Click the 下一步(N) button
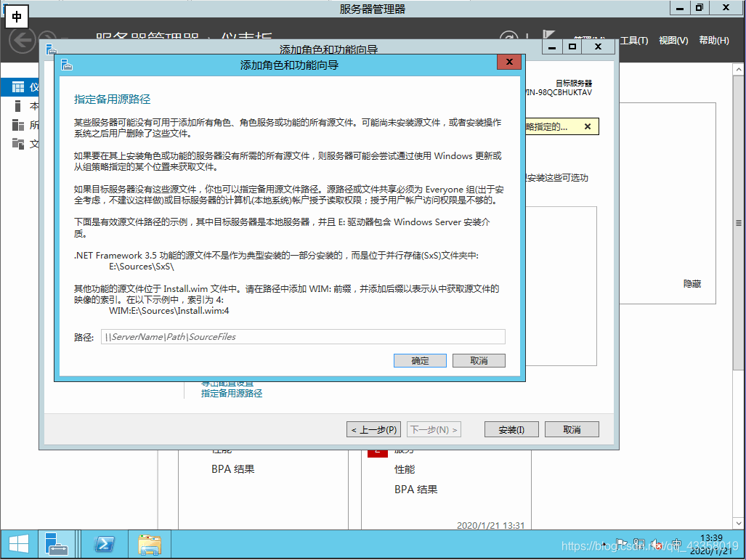The image size is (746, 560). [x=434, y=430]
